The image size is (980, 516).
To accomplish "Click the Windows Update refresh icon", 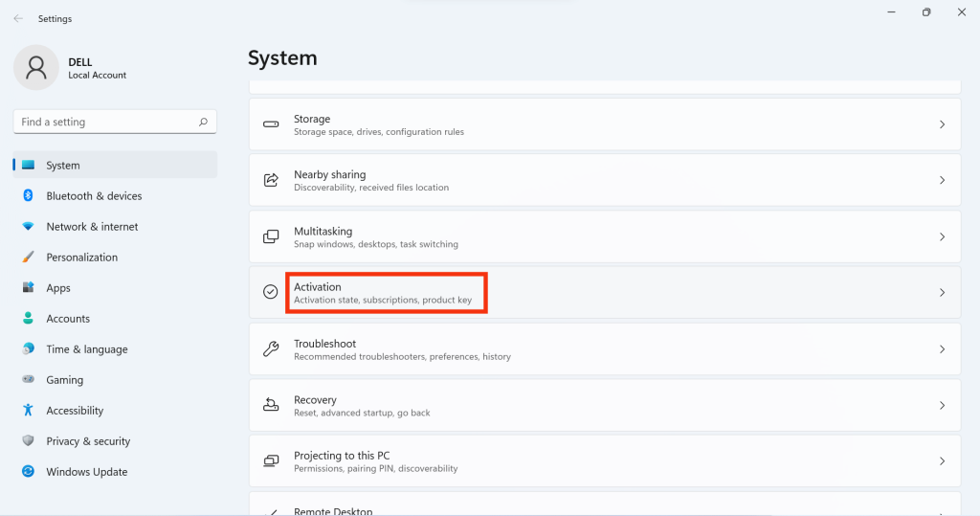I will click(28, 472).
